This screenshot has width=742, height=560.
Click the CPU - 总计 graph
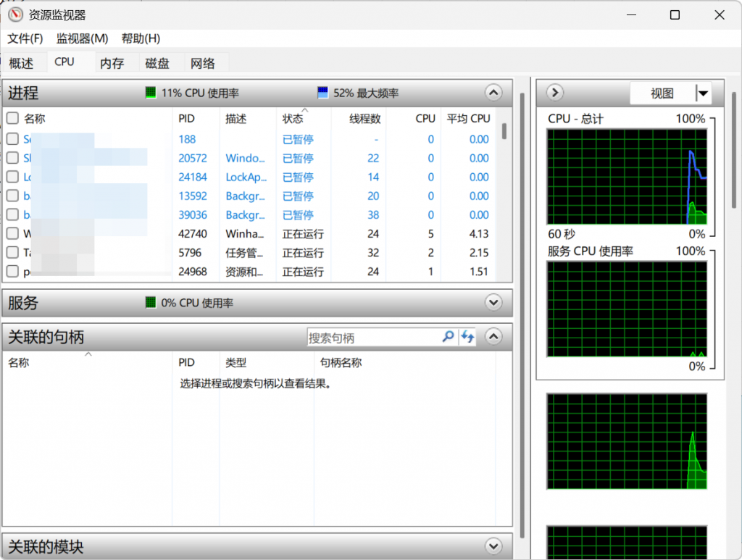(627, 177)
